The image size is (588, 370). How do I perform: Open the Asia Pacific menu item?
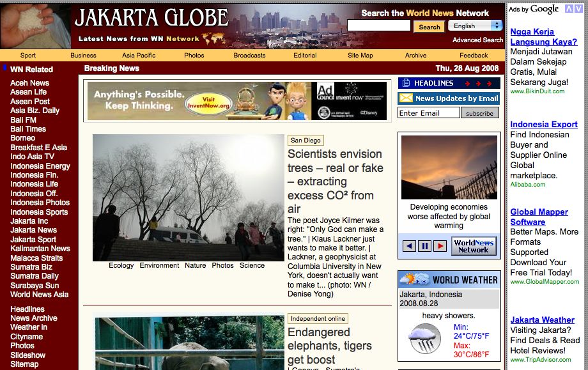pos(139,56)
